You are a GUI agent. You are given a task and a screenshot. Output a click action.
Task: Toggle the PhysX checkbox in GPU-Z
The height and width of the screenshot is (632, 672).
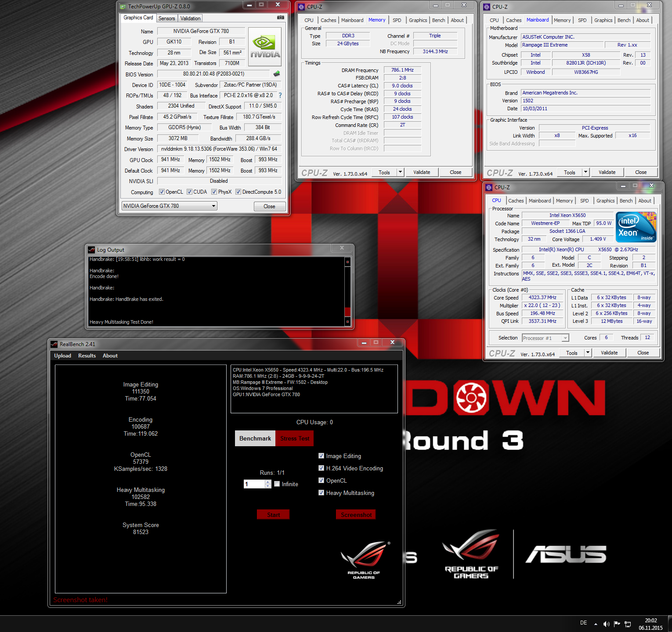tap(214, 192)
